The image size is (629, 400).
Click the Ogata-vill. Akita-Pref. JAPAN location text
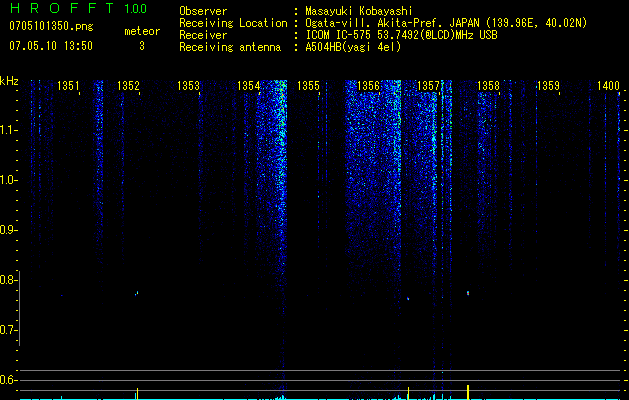pos(446,23)
